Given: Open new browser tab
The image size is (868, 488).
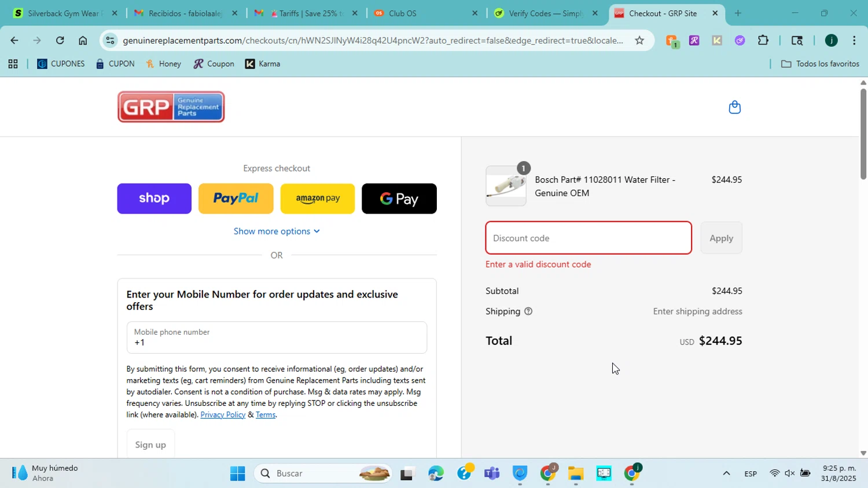Looking at the screenshot, I should click(738, 13).
